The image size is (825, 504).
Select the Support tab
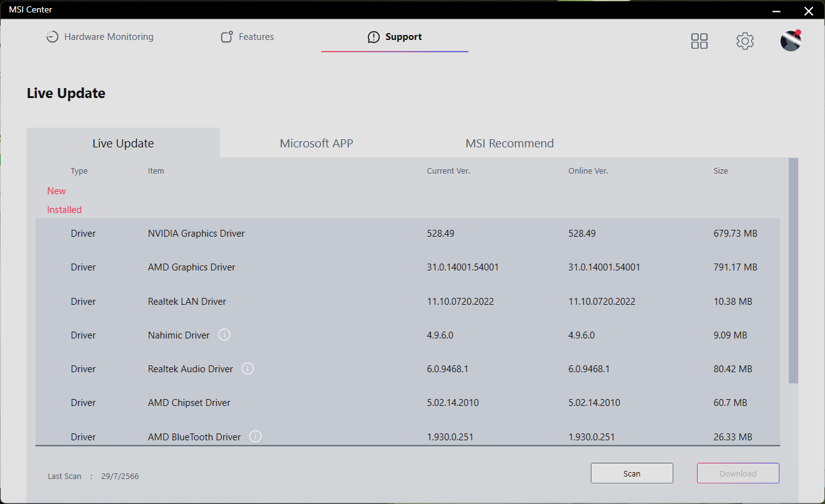pos(395,37)
